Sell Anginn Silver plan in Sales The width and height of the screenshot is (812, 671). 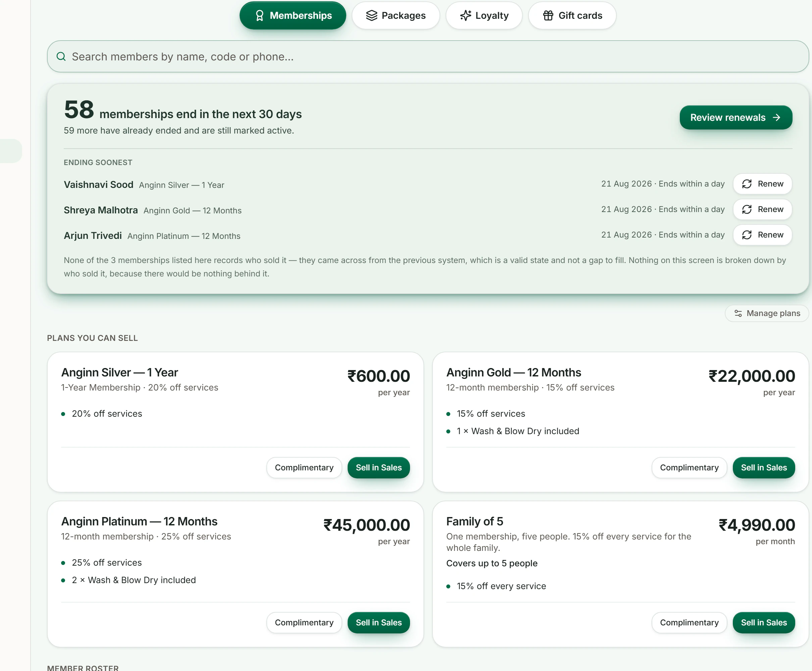point(379,468)
